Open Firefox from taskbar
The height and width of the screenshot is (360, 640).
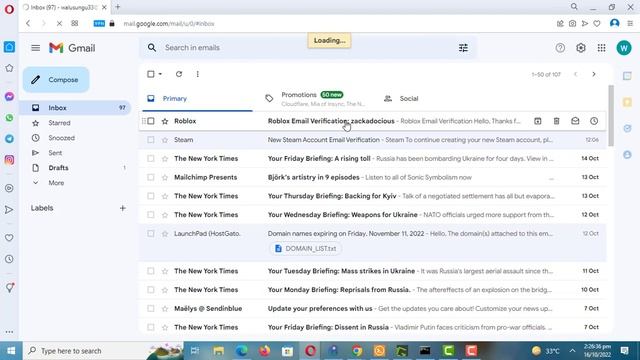click(x=264, y=351)
